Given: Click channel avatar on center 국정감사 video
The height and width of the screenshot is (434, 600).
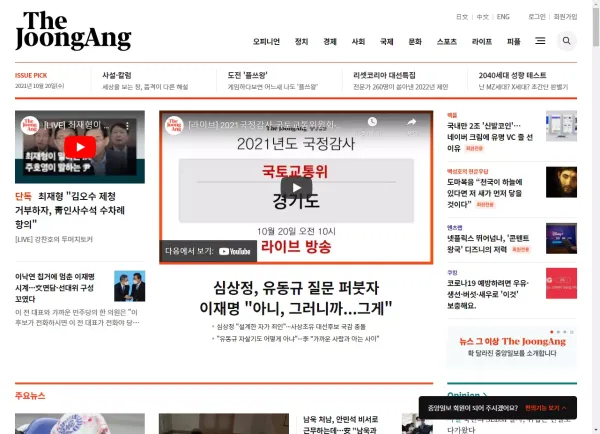Looking at the screenshot, I should click(174, 125).
